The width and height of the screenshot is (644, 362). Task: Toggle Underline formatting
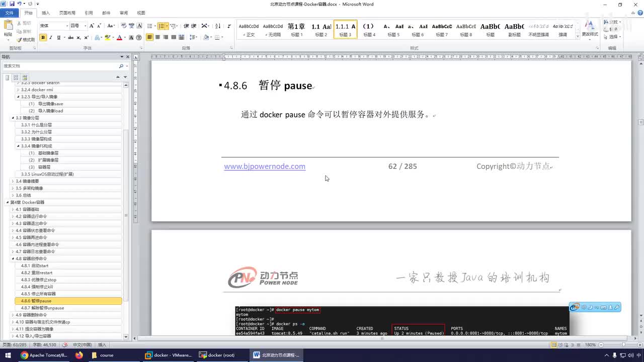59,37
